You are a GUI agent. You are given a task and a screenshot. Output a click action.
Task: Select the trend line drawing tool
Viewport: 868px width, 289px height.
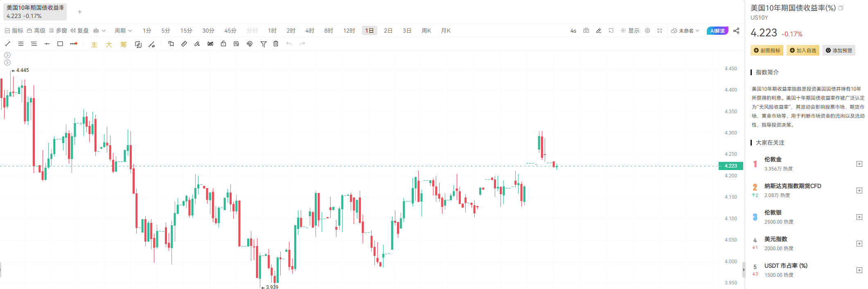click(x=7, y=44)
